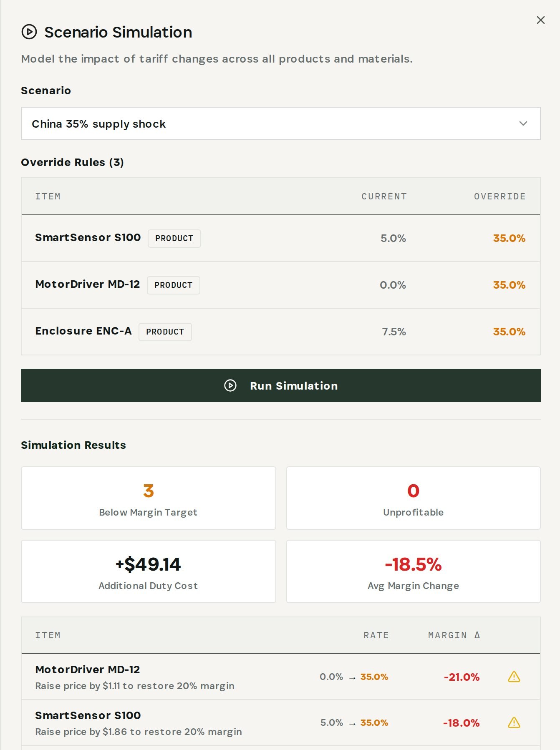Viewport: 560px width, 750px height.
Task: Click -21.0% margin change value
Action: [462, 677]
